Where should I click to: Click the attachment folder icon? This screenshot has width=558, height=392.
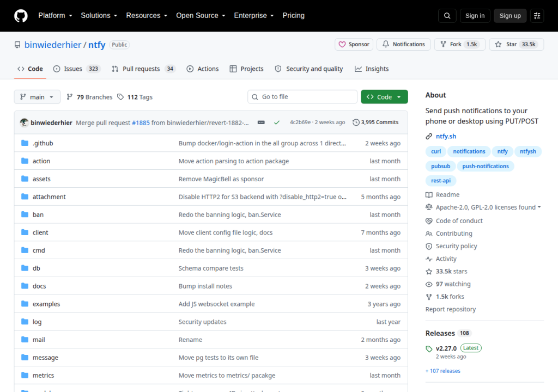(25, 197)
